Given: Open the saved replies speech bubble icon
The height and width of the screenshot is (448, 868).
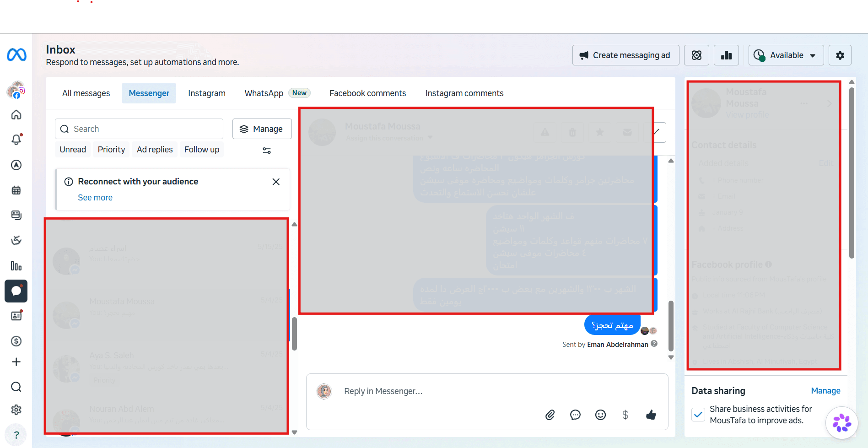Looking at the screenshot, I should (x=575, y=415).
